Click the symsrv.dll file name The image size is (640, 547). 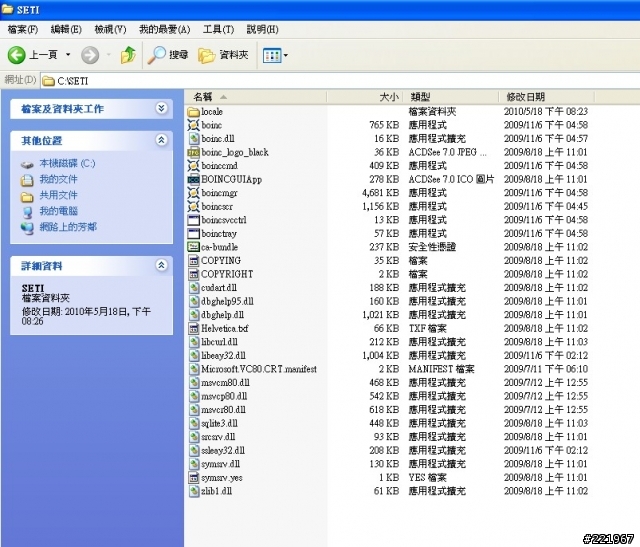click(x=221, y=464)
